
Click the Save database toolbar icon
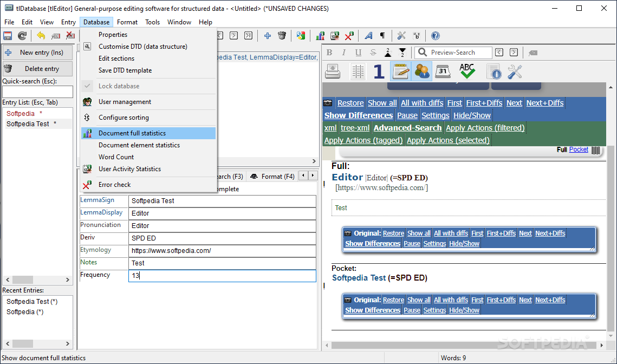[8, 36]
